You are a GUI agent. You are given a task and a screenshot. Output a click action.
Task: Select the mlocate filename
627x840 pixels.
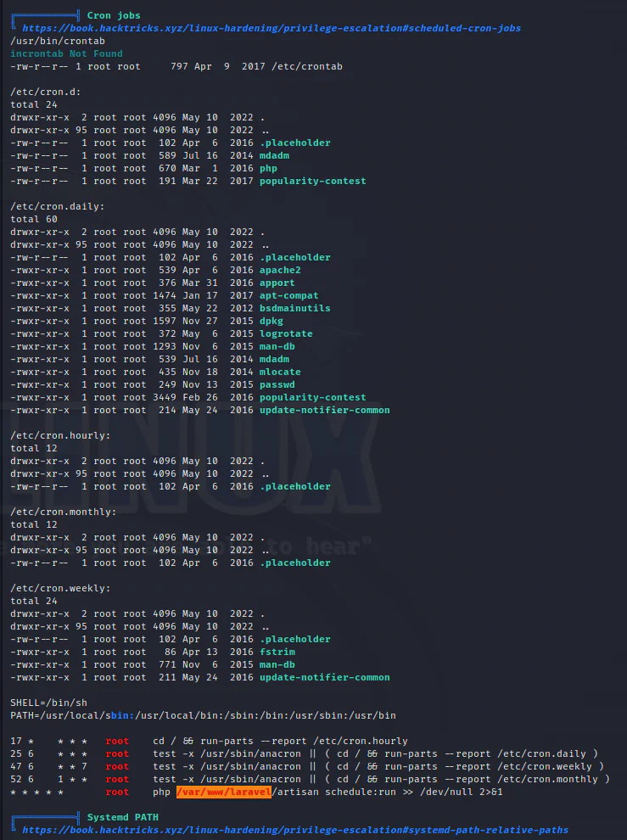(x=280, y=372)
